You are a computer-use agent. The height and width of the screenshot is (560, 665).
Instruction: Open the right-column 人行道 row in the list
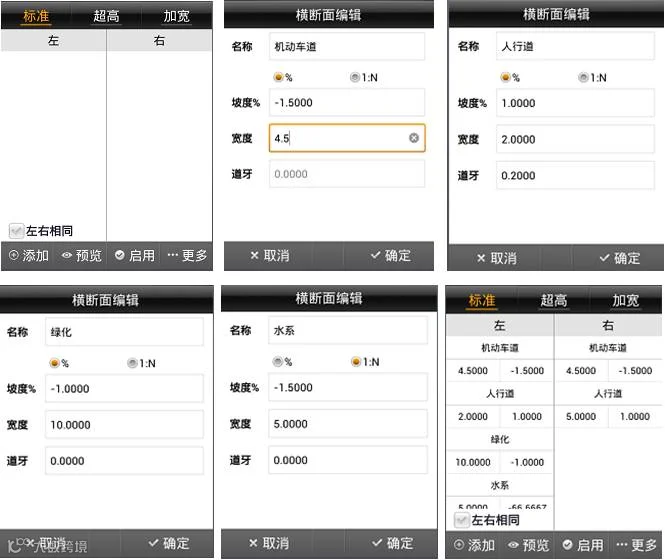point(608,394)
